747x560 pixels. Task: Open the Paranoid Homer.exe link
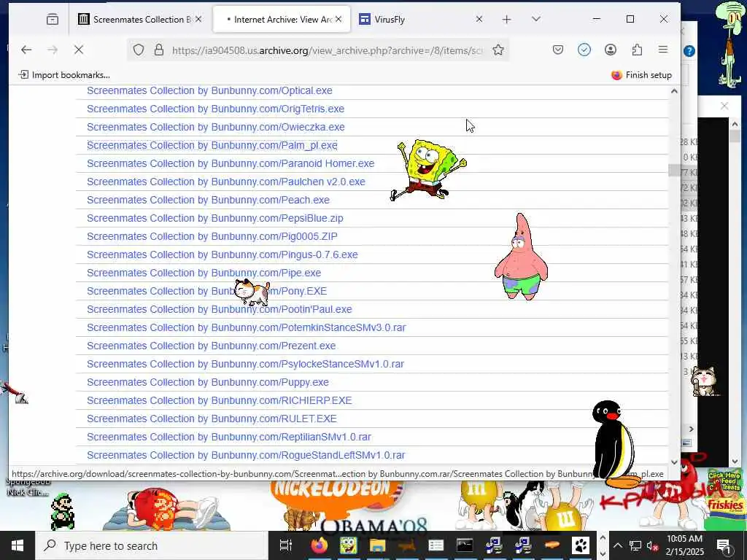(x=231, y=163)
